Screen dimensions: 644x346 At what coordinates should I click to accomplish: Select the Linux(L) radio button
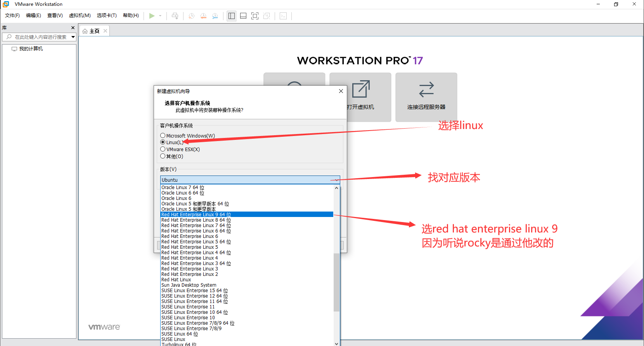coord(163,142)
